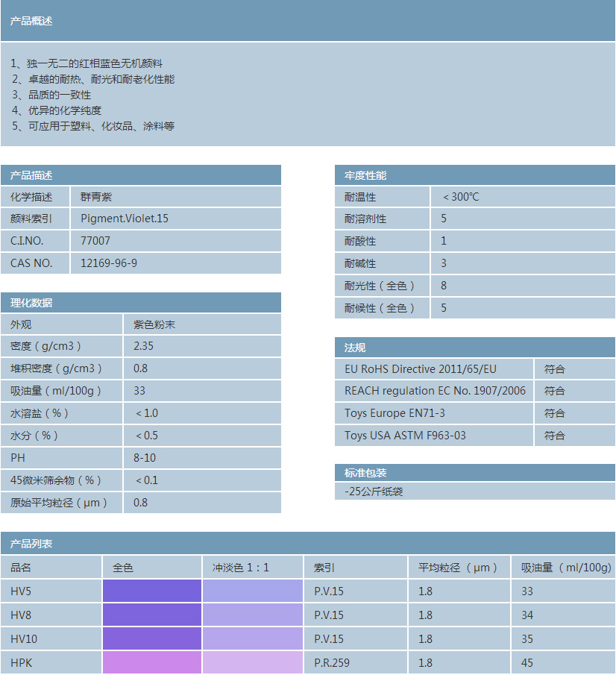
Task: Select the '吸油量（ml/100g）' row value 33
Action: point(139,391)
